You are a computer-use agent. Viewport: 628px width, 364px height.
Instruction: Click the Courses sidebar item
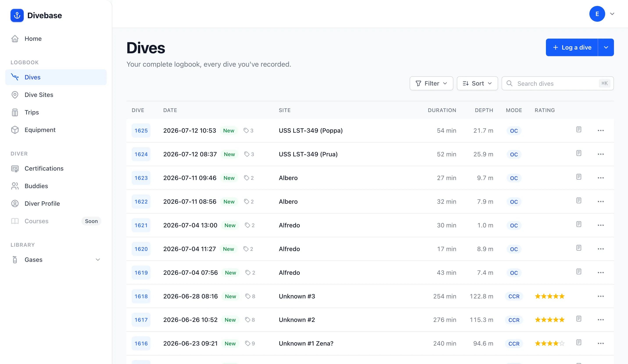click(56, 221)
